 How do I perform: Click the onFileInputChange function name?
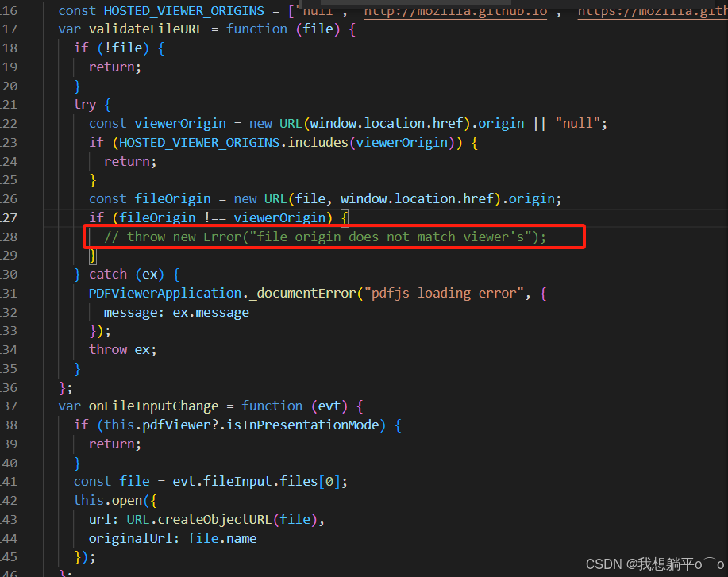pos(153,406)
